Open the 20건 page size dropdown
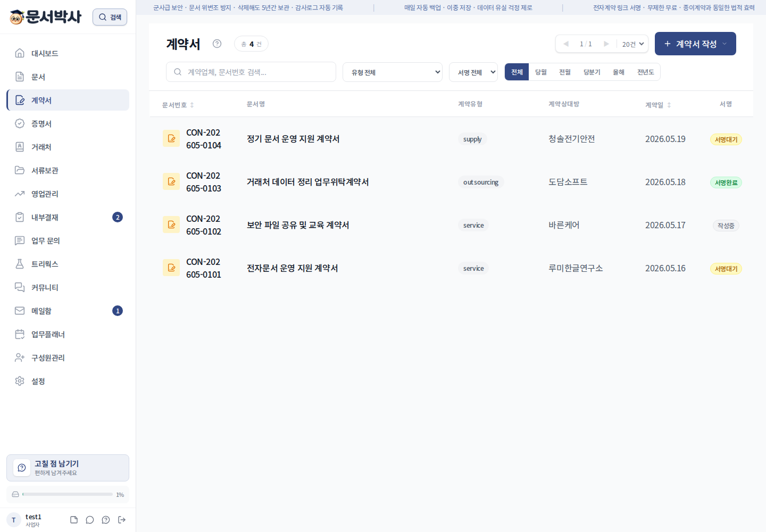 point(633,44)
